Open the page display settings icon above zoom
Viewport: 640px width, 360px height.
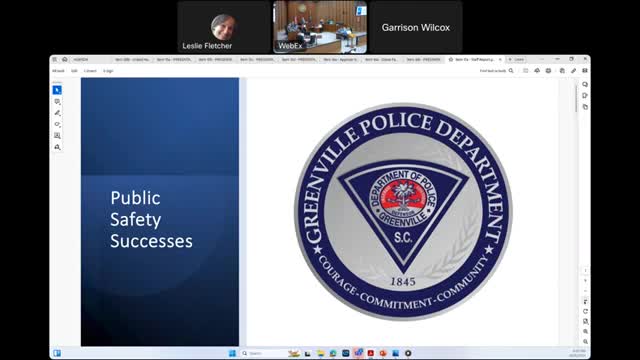tap(585, 322)
